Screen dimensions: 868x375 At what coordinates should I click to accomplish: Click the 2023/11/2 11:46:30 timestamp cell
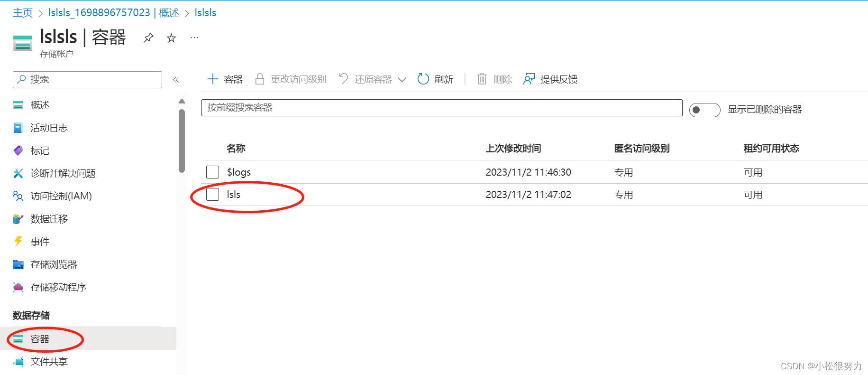tap(529, 172)
